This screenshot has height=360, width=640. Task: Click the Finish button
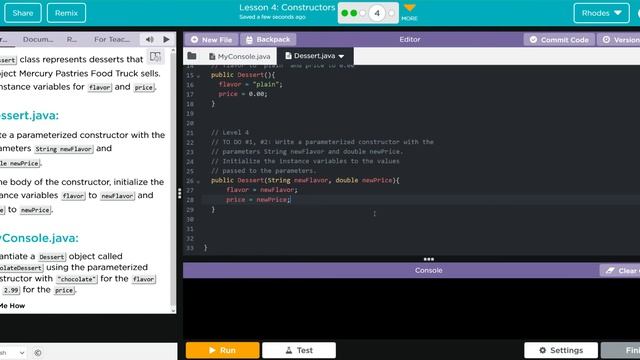pos(621,350)
